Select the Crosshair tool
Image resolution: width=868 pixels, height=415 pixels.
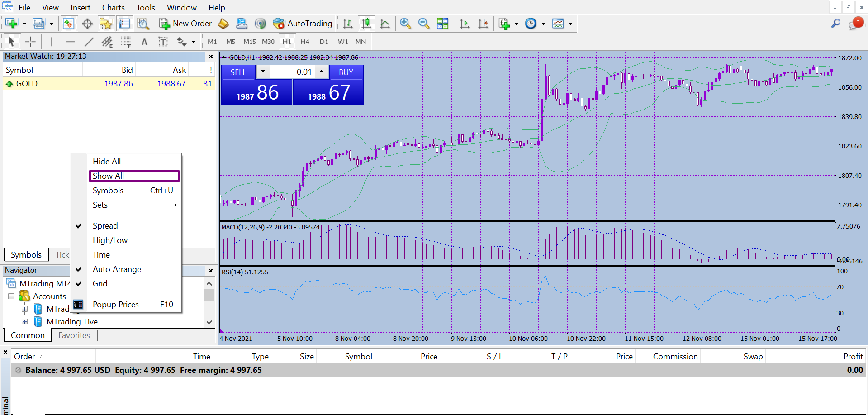30,42
